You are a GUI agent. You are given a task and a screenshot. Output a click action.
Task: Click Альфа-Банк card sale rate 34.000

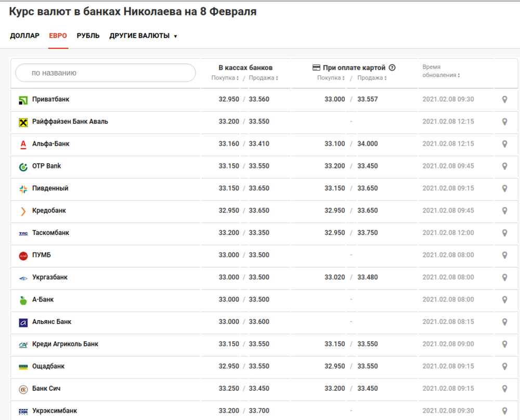tap(368, 144)
